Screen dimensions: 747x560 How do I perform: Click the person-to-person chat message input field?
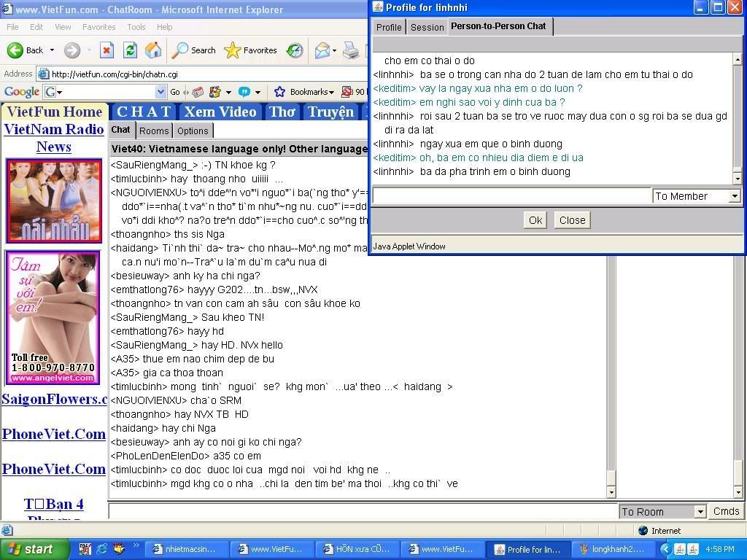click(511, 195)
